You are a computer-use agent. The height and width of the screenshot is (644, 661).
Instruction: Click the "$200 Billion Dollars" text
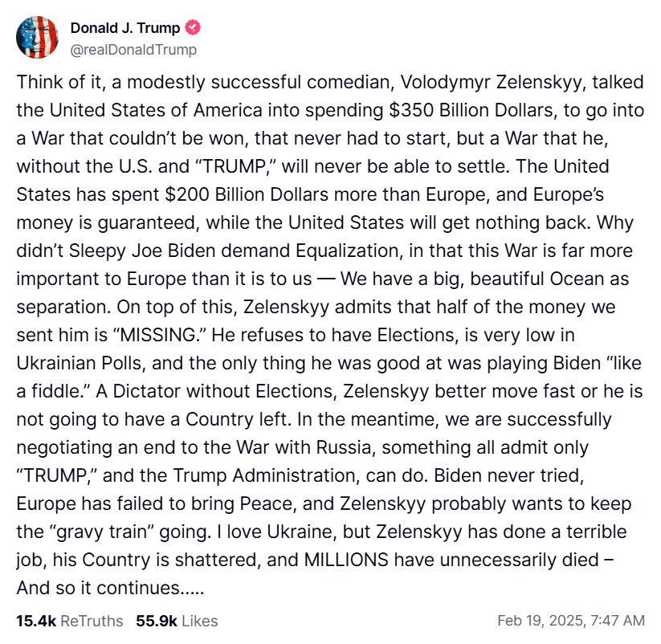pyautogui.click(x=247, y=194)
